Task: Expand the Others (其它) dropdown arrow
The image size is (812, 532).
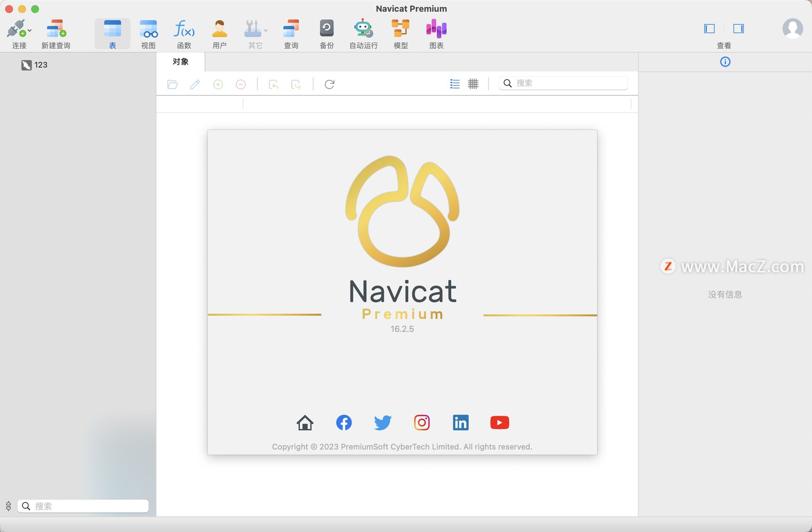Action: [x=266, y=30]
